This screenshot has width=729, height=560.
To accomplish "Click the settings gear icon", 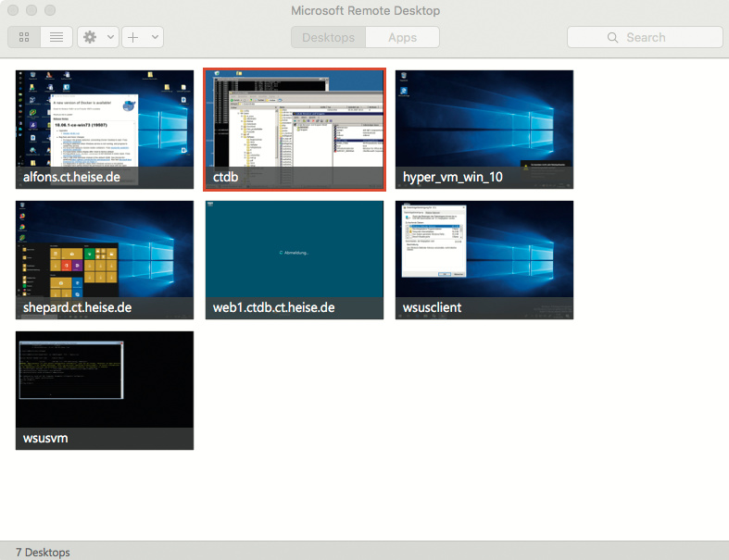I will (90, 37).
